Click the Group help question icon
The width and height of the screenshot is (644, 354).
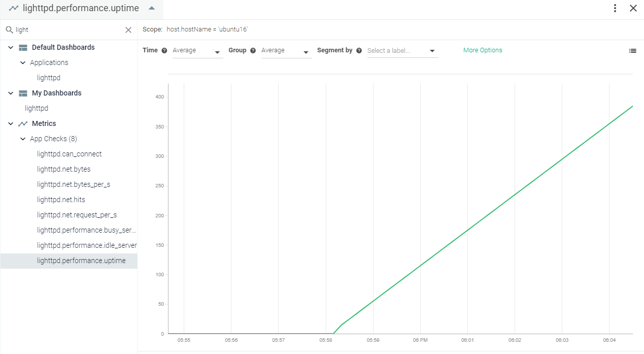coord(253,51)
